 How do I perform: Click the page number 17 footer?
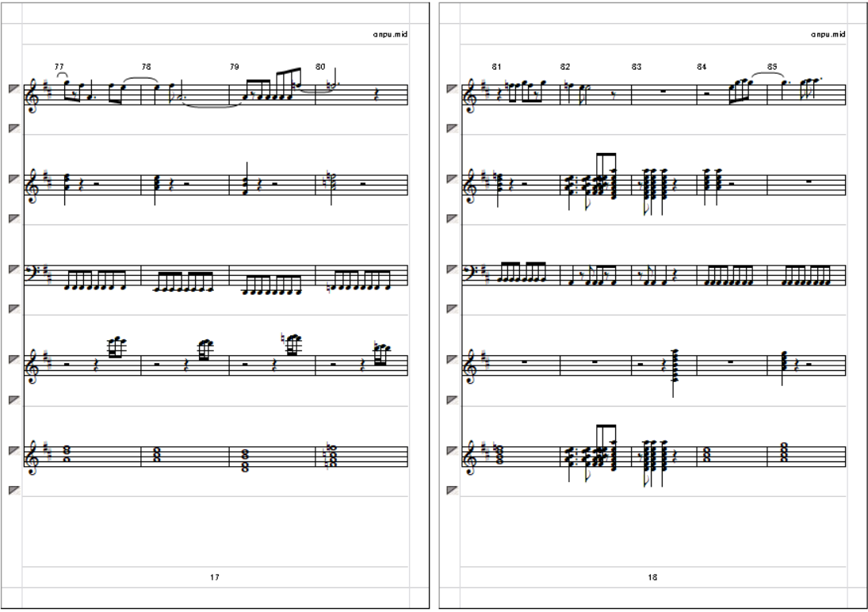[215, 577]
